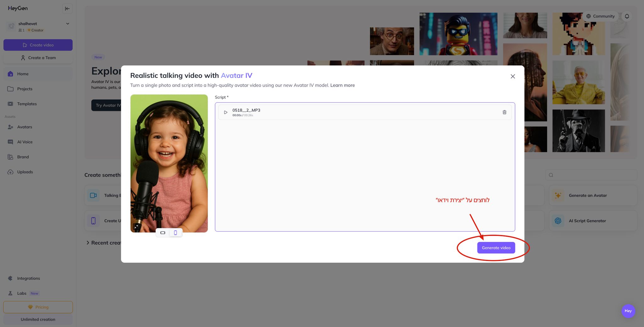Go to Avatars in sidebar
Viewport: 644px width, 327px height.
(25, 127)
